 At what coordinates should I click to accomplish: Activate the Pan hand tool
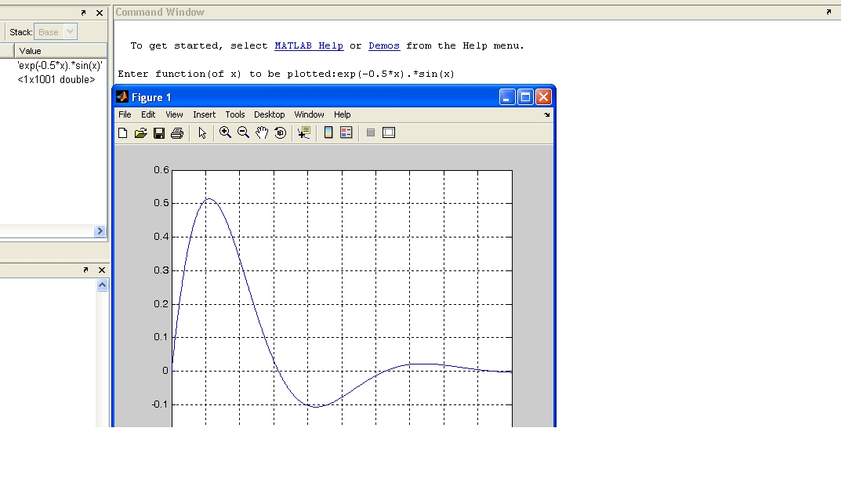[x=262, y=133]
